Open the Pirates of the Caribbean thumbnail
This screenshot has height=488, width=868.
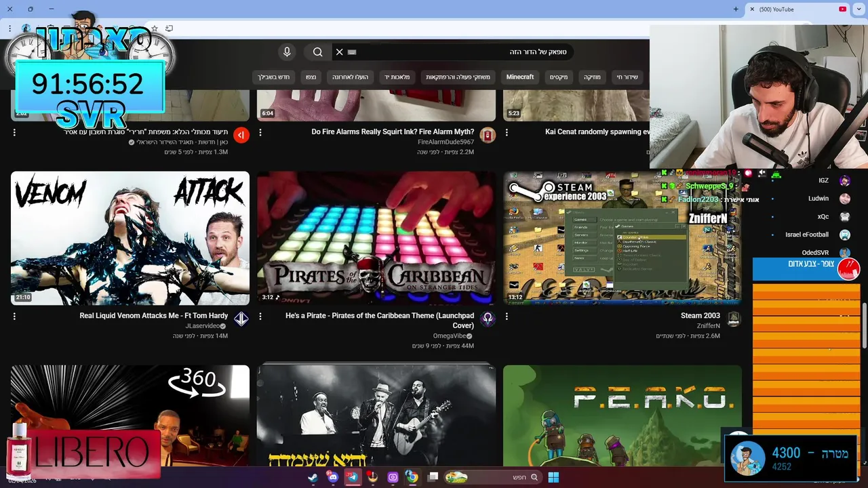tap(376, 238)
